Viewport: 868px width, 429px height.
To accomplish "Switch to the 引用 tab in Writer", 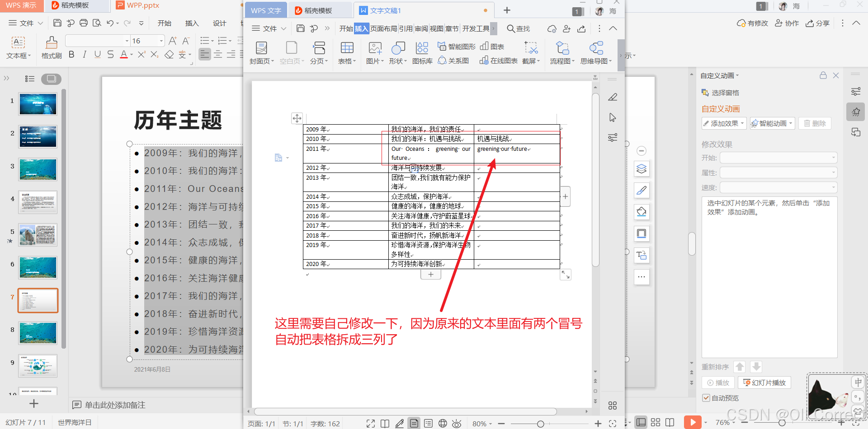I will pos(406,28).
